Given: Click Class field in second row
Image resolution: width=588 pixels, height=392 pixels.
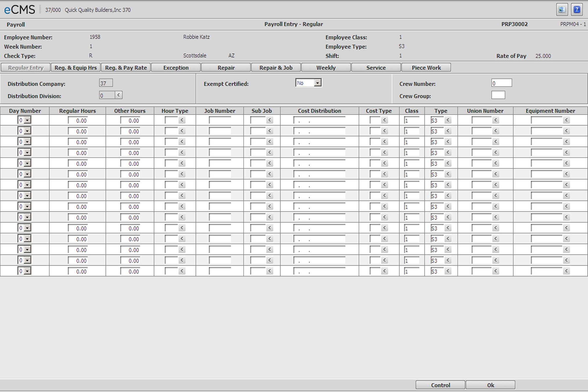Looking at the screenshot, I should 411,131.
